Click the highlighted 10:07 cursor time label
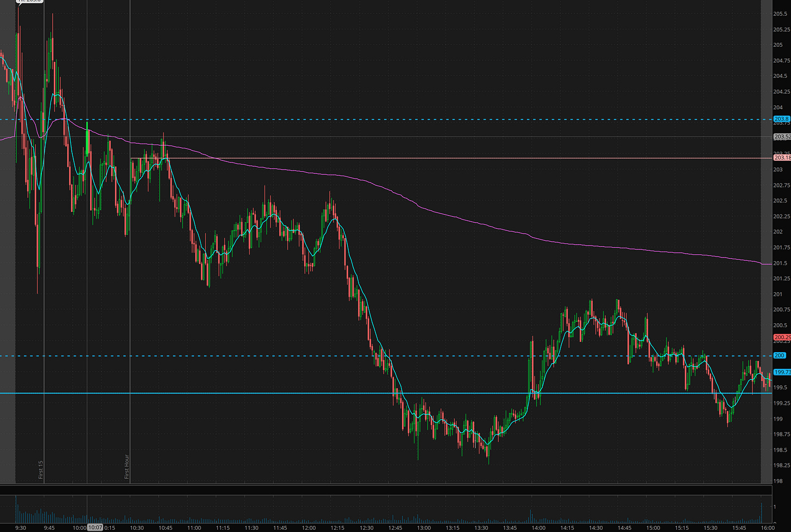Screen dimensions: 791x532 click(95, 527)
